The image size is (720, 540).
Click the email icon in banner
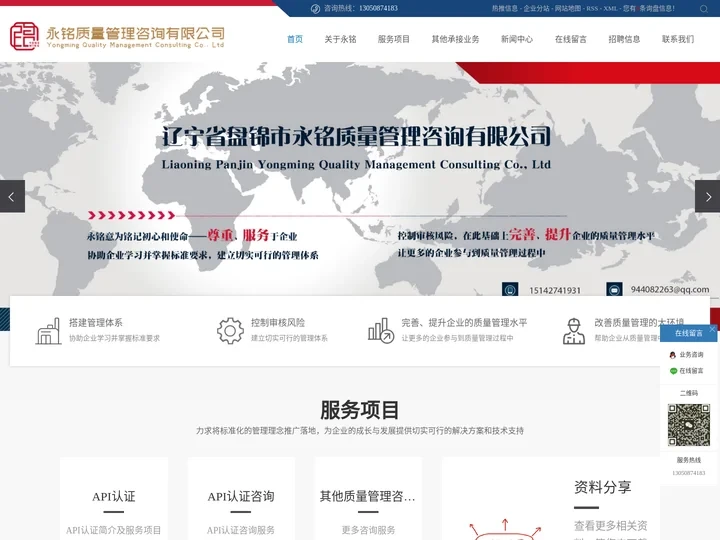click(614, 290)
